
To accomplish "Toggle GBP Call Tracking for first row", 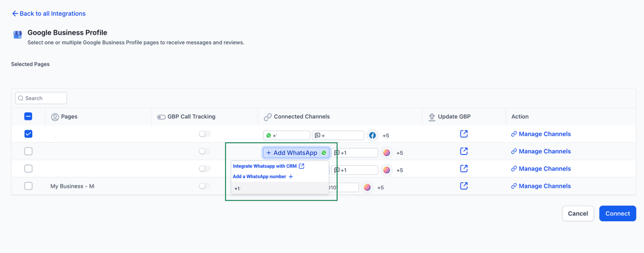I will (205, 134).
